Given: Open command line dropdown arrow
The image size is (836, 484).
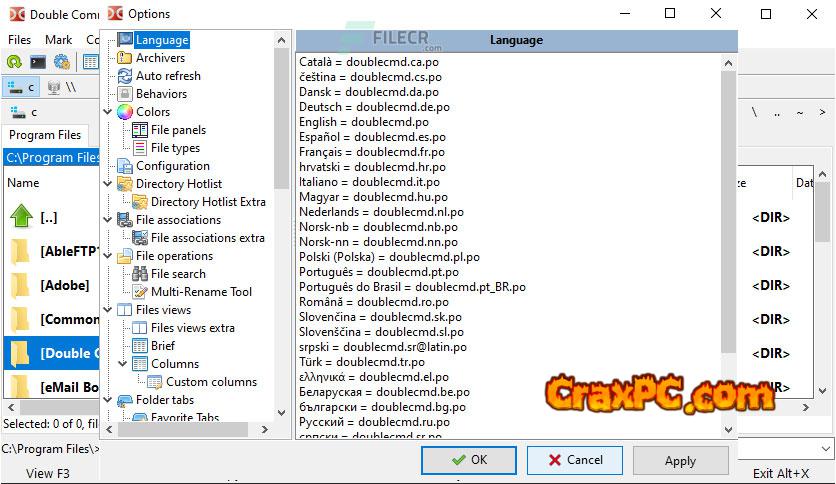Looking at the screenshot, I should coord(826,449).
